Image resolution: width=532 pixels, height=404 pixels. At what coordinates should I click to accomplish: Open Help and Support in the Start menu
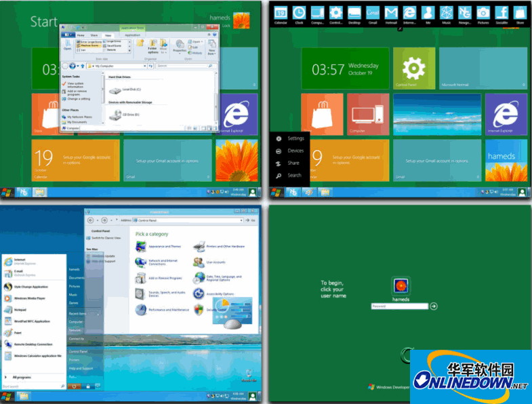click(x=81, y=368)
